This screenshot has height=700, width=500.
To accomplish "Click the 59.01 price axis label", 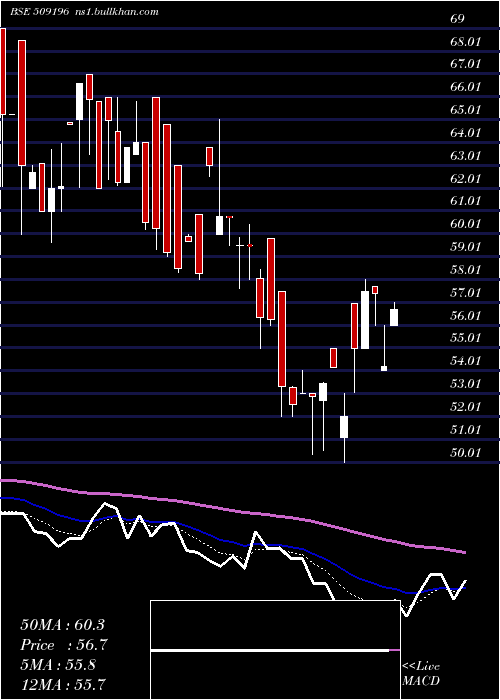I will tap(466, 246).
